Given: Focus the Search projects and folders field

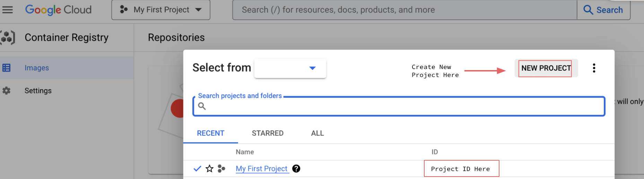Looking at the screenshot, I should pyautogui.click(x=402, y=106).
